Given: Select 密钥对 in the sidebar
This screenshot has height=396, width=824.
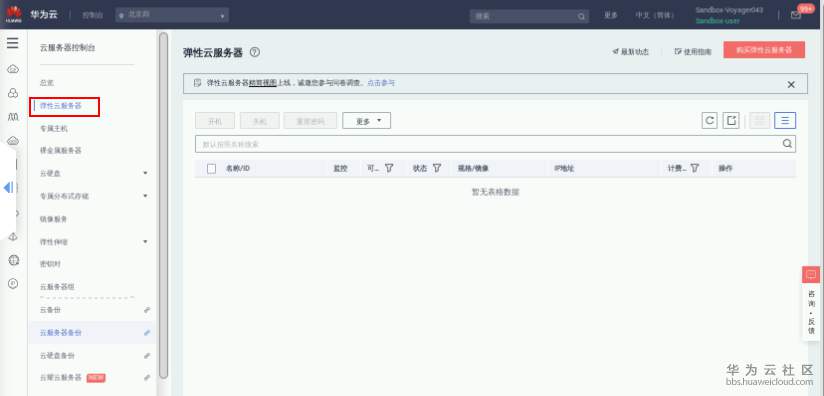Looking at the screenshot, I should 50,264.
